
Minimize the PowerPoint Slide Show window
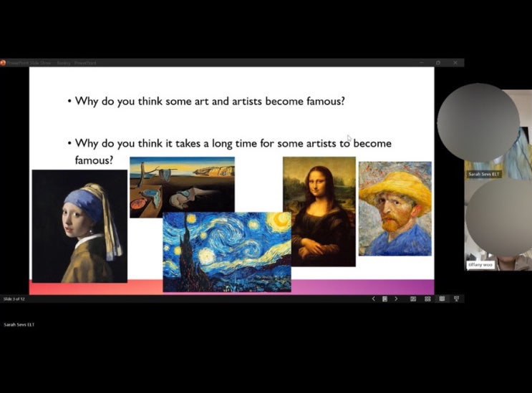coord(422,63)
